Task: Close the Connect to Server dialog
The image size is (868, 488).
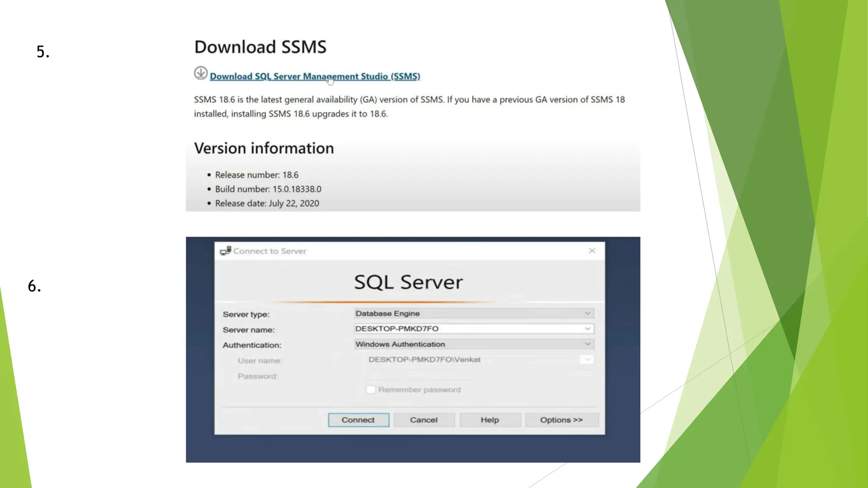Action: (592, 251)
